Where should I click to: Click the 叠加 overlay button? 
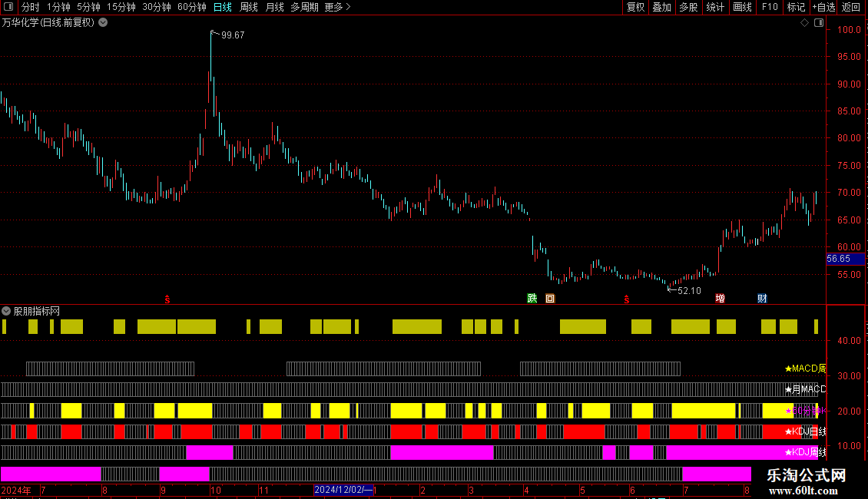(661, 7)
